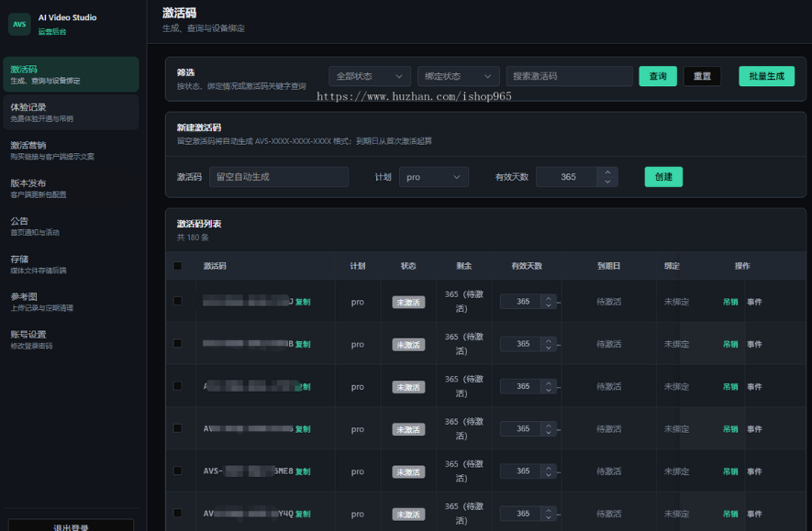Click the 批量生成 button

[766, 76]
